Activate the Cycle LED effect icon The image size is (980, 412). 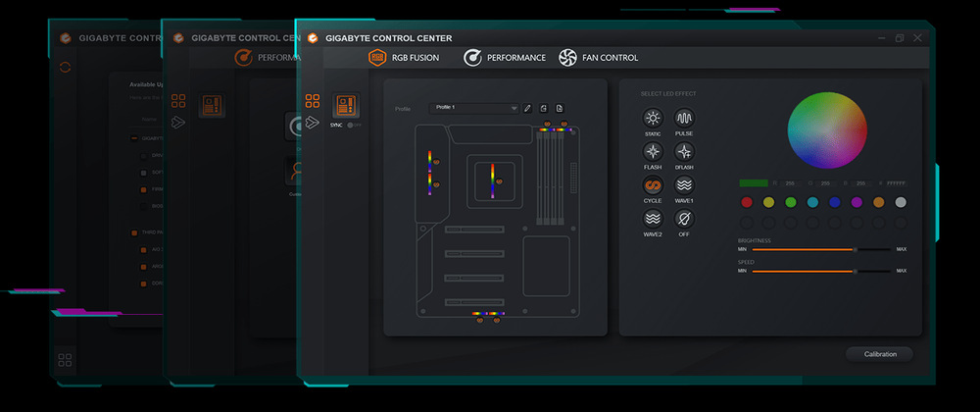pyautogui.click(x=653, y=185)
